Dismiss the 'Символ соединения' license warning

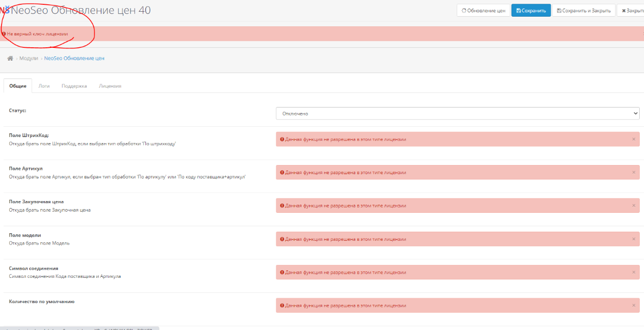[x=633, y=272]
